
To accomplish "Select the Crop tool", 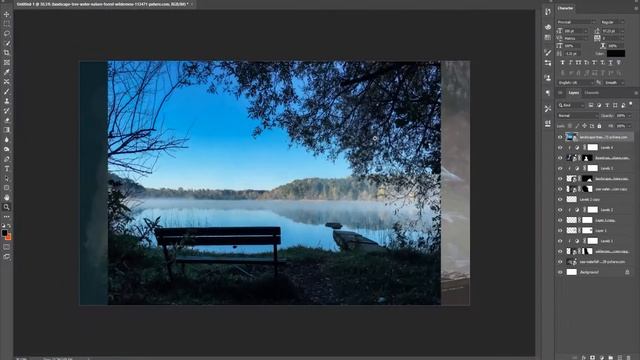I will pos(7,53).
